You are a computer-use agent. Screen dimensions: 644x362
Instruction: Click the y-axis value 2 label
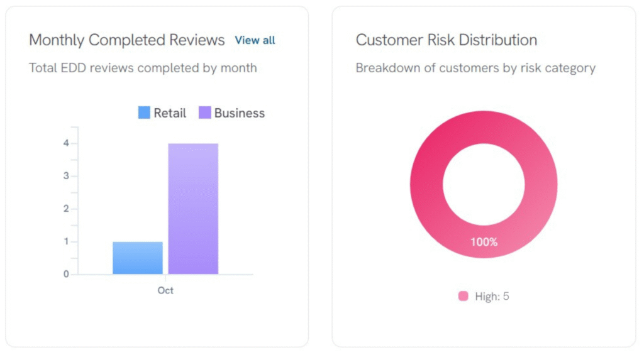65,209
